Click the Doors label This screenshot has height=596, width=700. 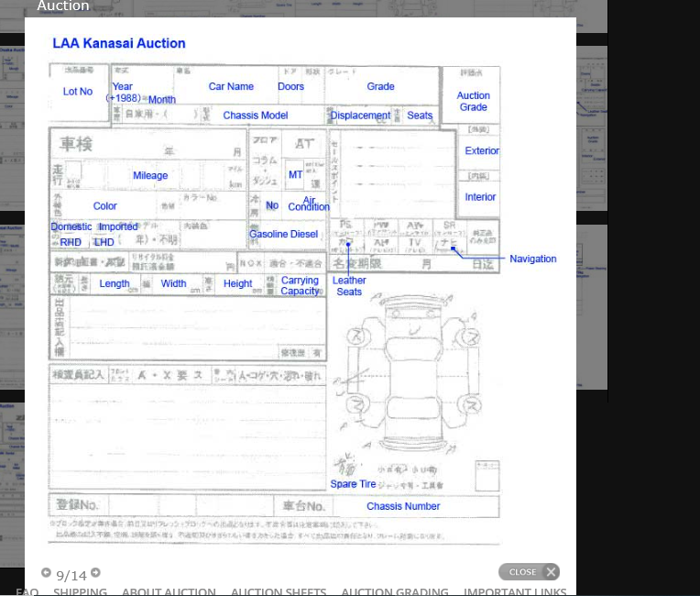click(x=290, y=86)
